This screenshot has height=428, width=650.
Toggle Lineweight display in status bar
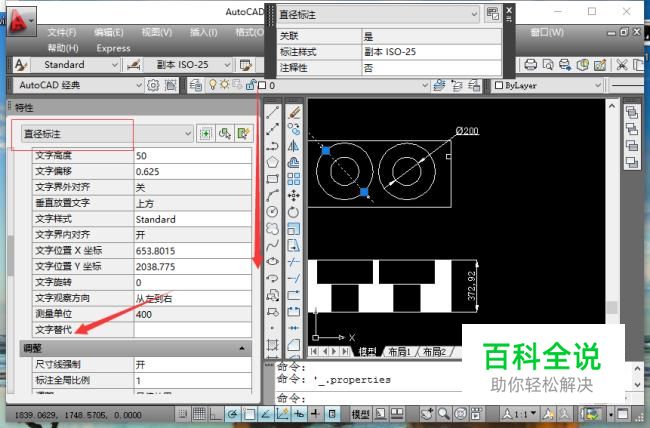click(316, 413)
